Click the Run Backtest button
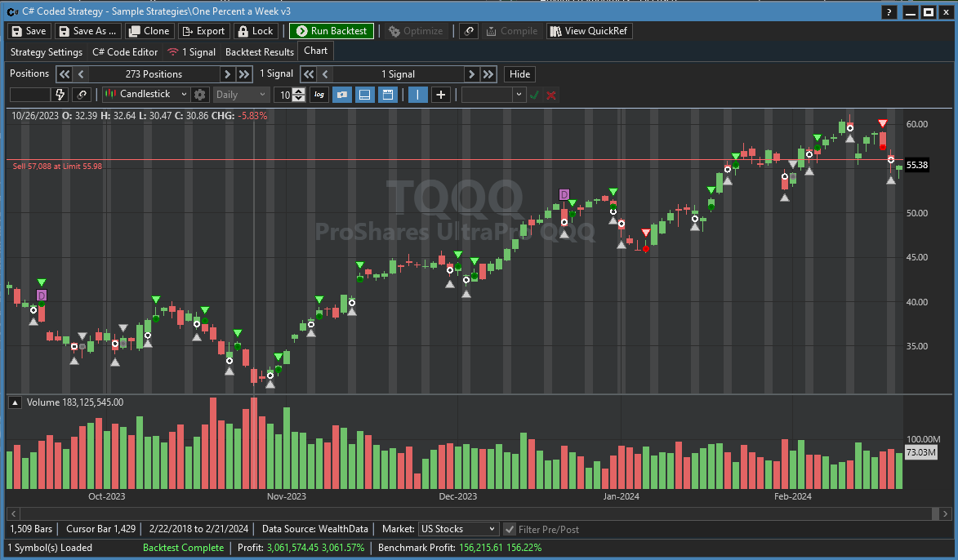Viewport: 958px width, 560px height. [332, 31]
